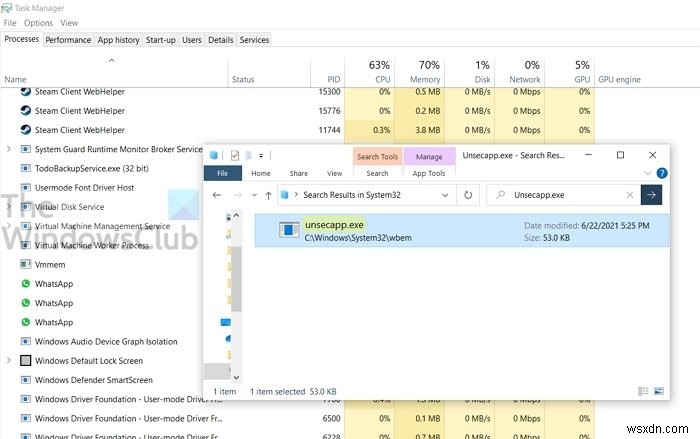Sort processes by CPU column
The width and height of the screenshot is (700, 439).
coord(382,79)
